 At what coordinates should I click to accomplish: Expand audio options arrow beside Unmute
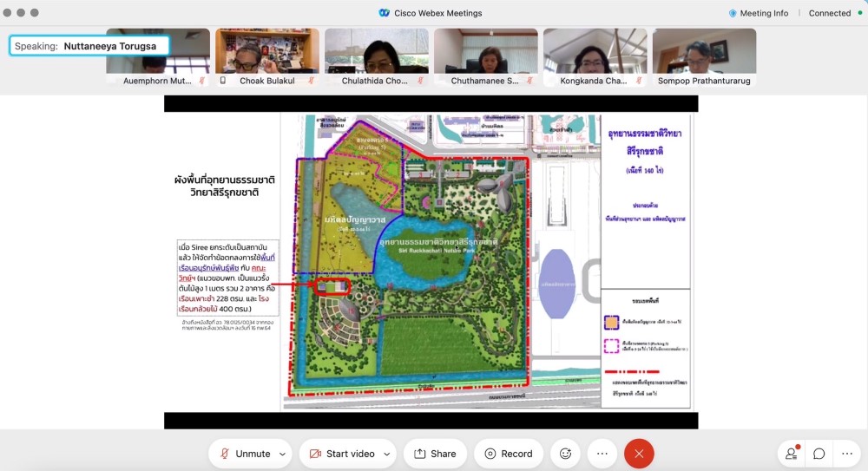(283, 454)
